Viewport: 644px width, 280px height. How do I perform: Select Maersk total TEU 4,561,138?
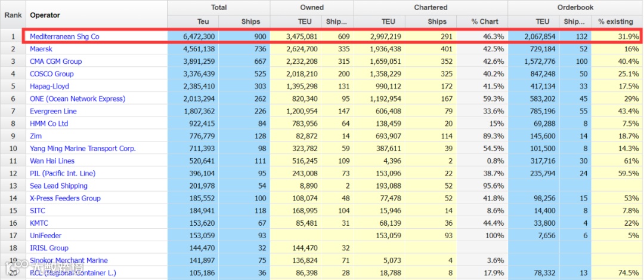point(198,49)
